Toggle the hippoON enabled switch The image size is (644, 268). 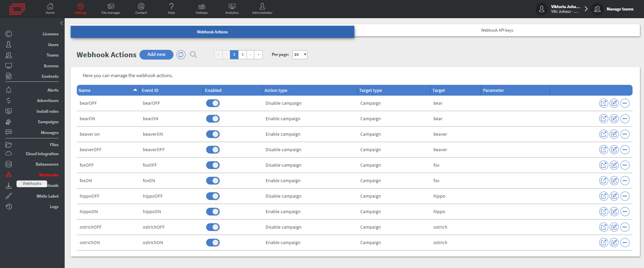pyautogui.click(x=213, y=212)
